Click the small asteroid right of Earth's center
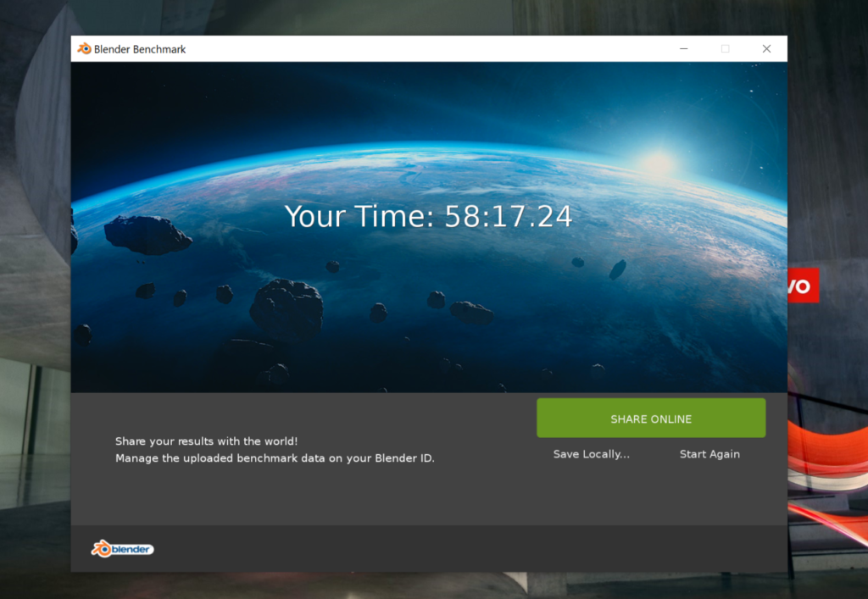This screenshot has width=868, height=599. (x=617, y=269)
